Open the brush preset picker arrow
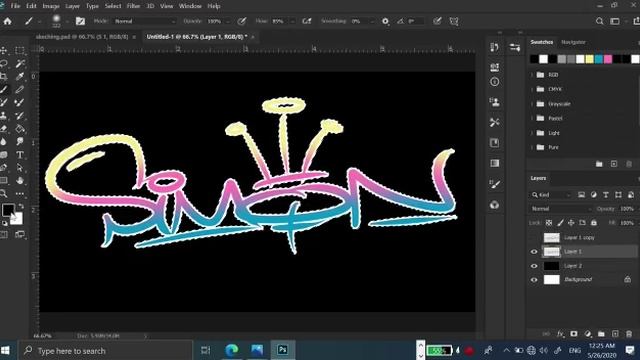Image resolution: width=640 pixels, height=360 pixels. click(x=67, y=21)
